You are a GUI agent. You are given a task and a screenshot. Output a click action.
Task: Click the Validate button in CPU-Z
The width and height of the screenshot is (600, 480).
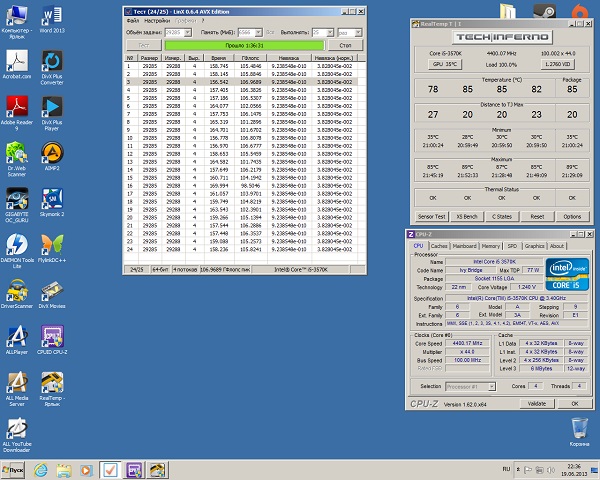point(535,403)
